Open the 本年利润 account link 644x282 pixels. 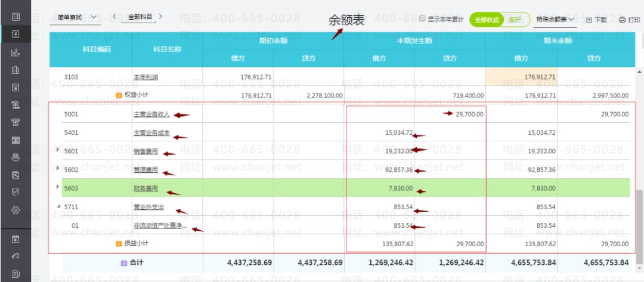146,77
